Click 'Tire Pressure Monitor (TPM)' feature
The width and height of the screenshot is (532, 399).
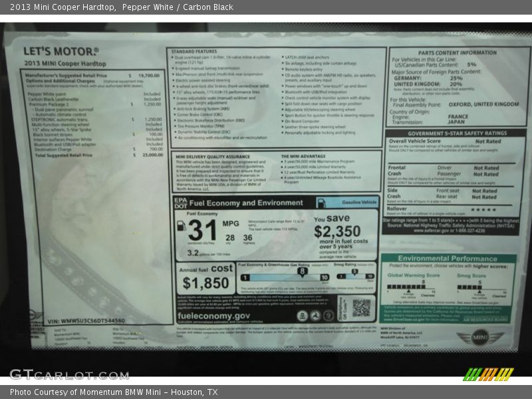(201, 126)
